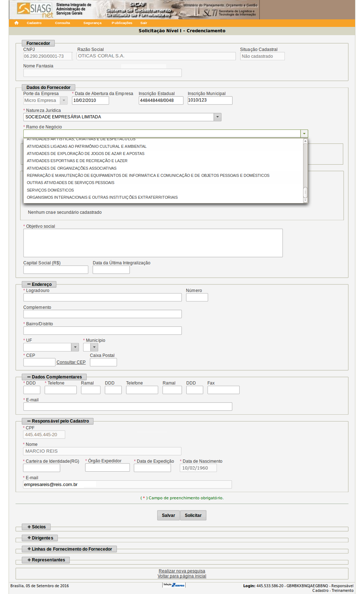Focus the Data de Abertura da Empresa field
The height and width of the screenshot is (594, 364).
point(91,100)
